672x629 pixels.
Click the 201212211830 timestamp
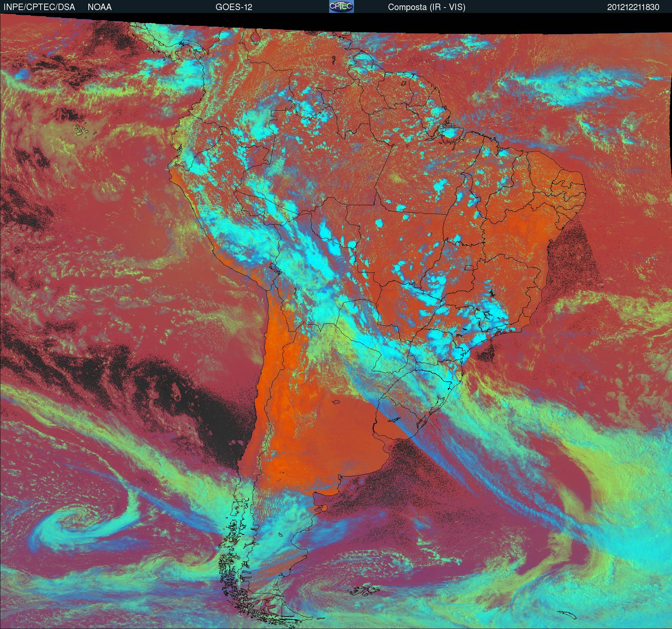633,7
